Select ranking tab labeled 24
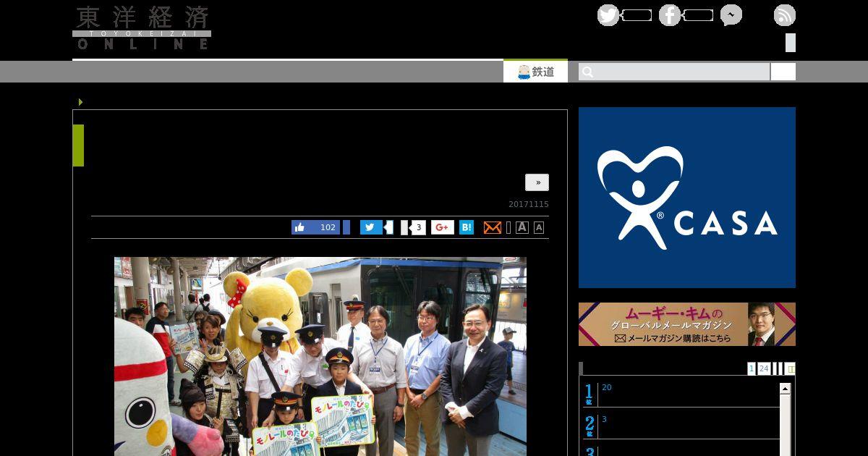Screen dimensions: 868x456 point(764,368)
